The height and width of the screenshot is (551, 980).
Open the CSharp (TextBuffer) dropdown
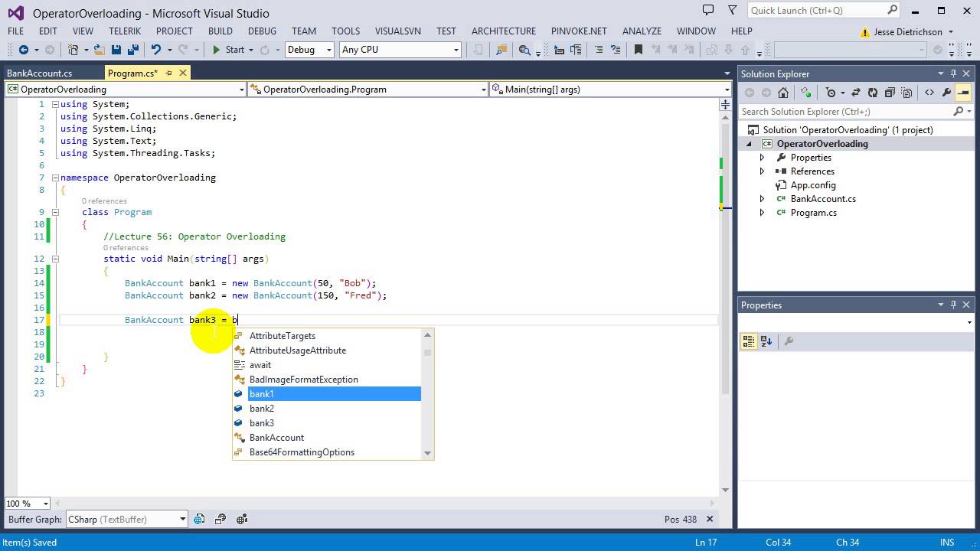pos(182,519)
